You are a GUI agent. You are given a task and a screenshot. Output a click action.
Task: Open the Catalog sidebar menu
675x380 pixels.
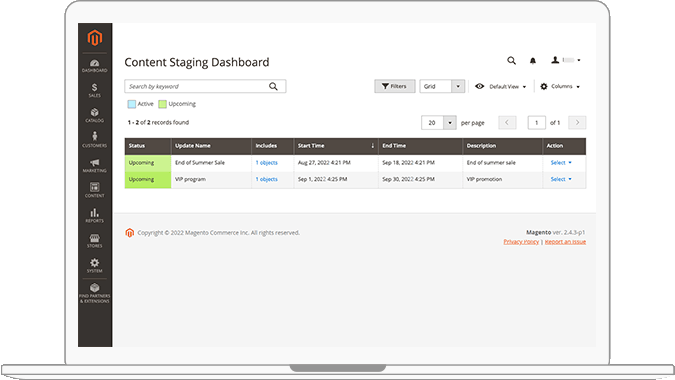point(95,116)
